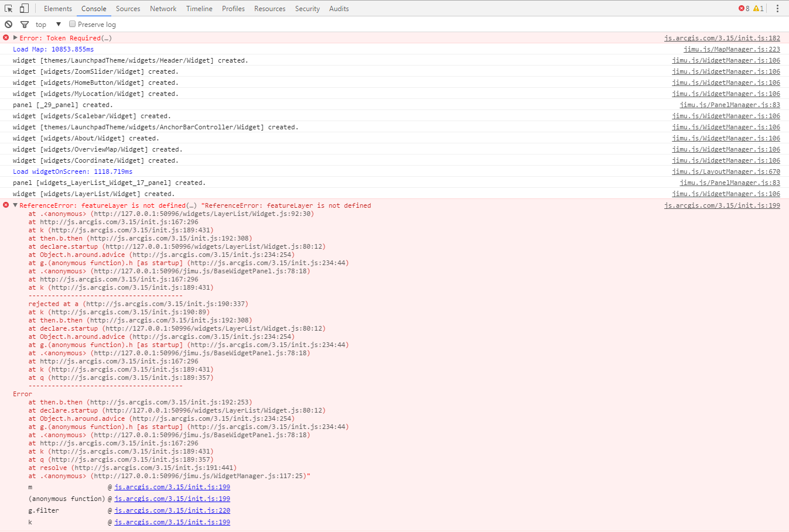Open WidgetManager.js:106 link for OverviewMap row
The width and height of the screenshot is (789, 532).
point(726,149)
